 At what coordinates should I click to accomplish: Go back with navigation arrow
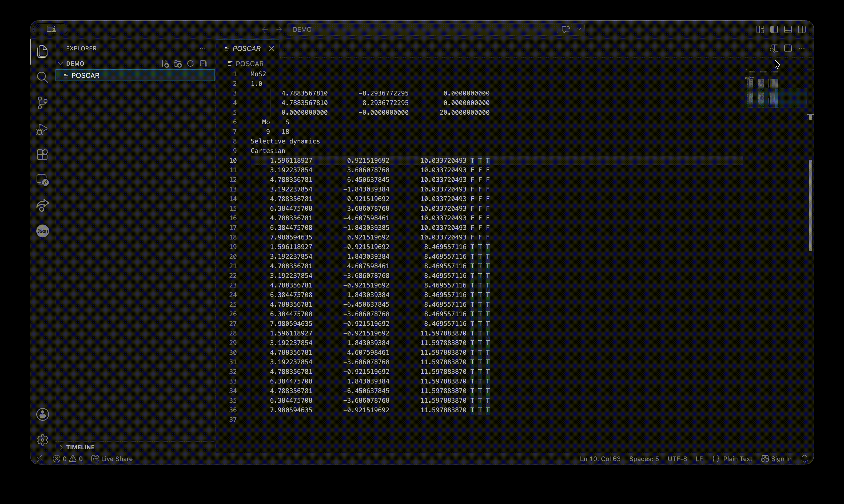(x=265, y=30)
